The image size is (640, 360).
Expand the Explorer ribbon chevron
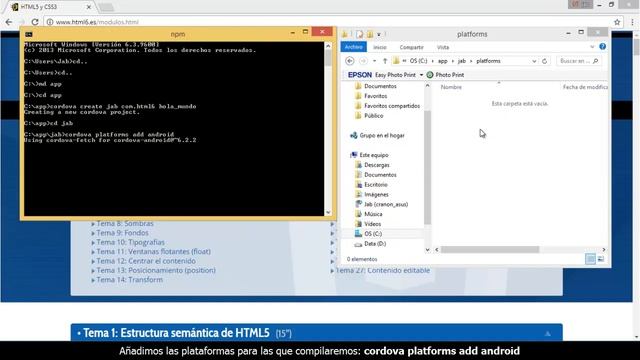click(x=592, y=47)
